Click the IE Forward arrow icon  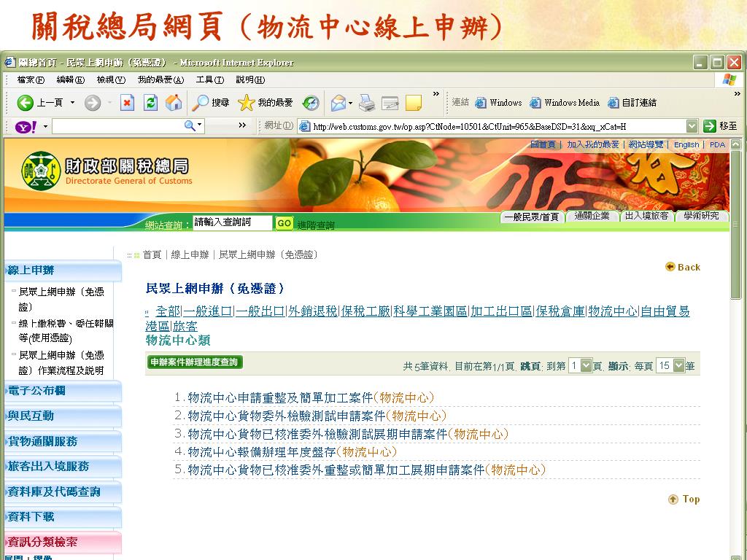(x=93, y=102)
